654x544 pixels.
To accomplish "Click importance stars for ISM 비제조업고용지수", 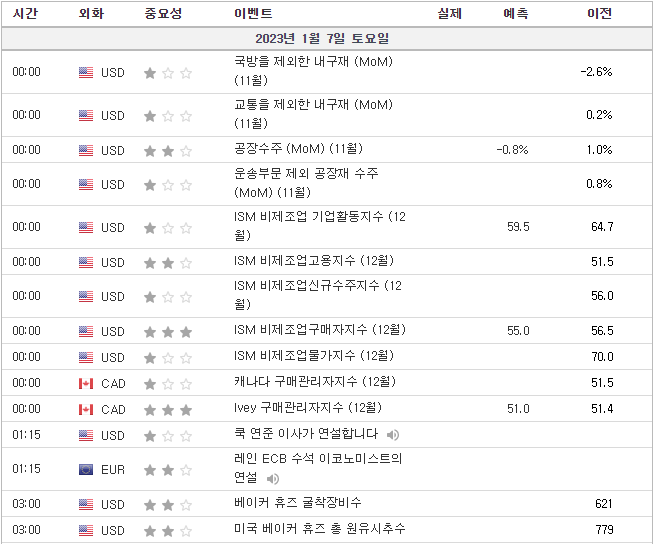I will coord(168,263).
